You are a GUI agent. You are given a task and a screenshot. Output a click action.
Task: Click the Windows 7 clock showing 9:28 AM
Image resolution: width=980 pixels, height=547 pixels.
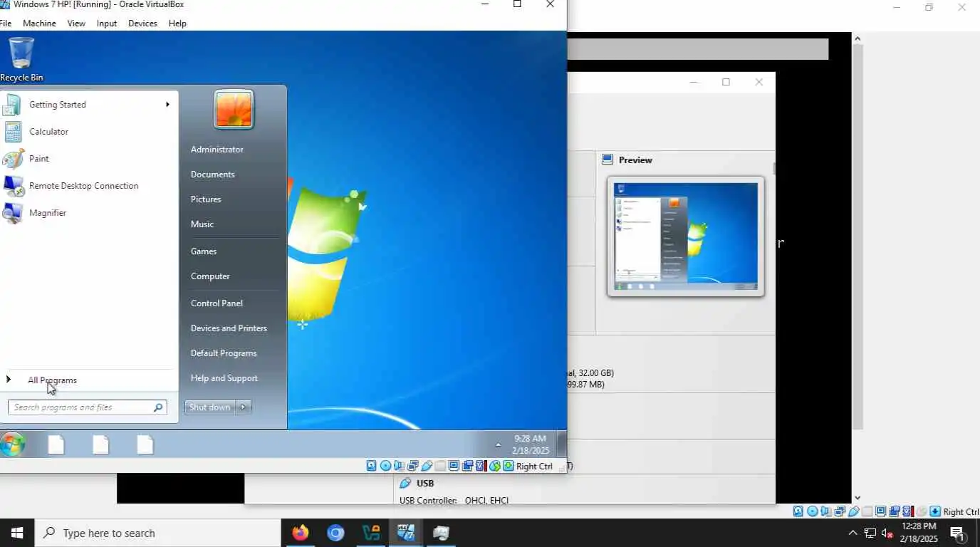point(531,444)
